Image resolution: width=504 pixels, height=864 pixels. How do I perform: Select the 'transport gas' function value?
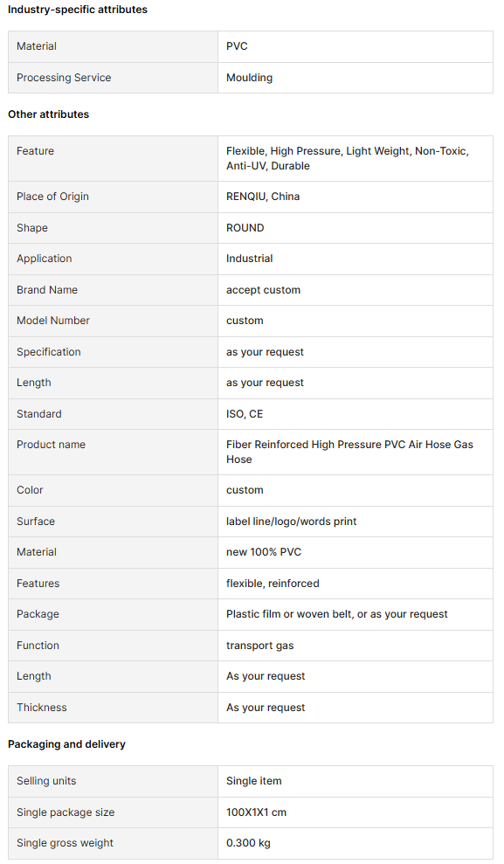260,646
